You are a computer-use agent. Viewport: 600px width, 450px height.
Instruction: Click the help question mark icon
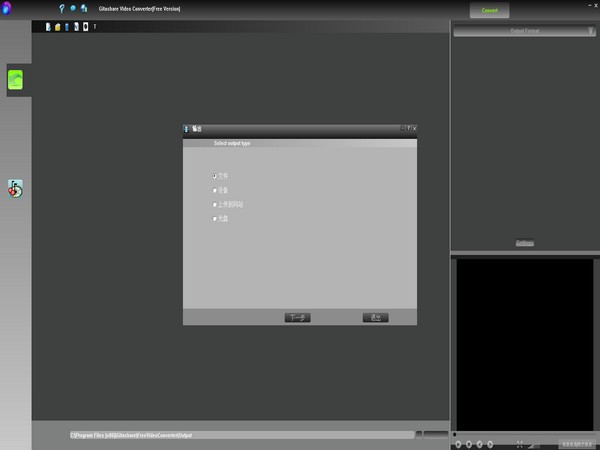(x=62, y=8)
